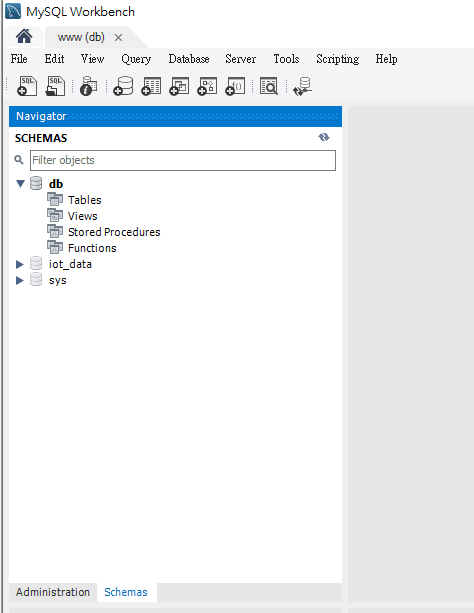
Task: Click the Functions folder icon
Action: click(55, 247)
